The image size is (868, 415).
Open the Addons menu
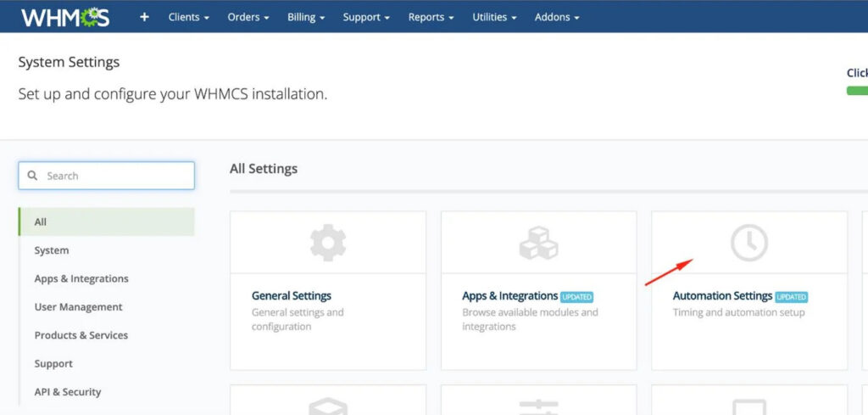pos(557,17)
